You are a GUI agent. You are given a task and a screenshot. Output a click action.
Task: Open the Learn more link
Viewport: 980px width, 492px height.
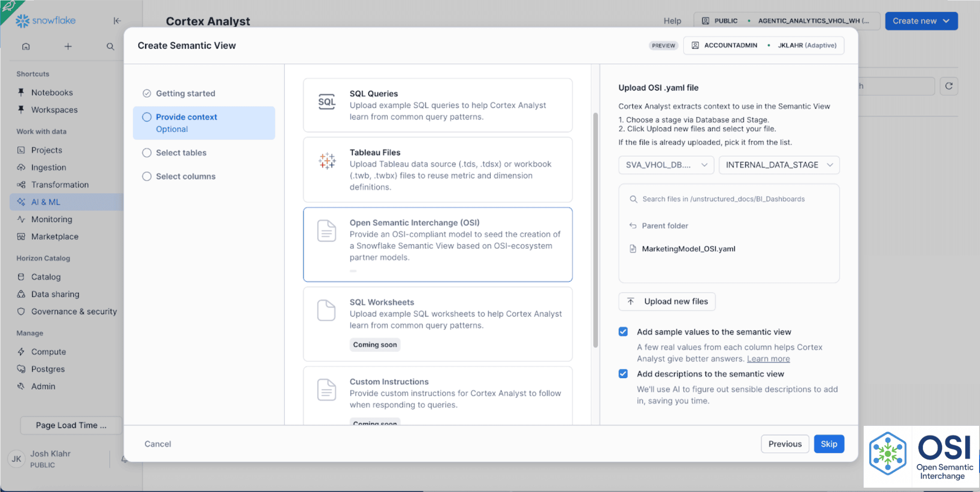tap(768, 358)
